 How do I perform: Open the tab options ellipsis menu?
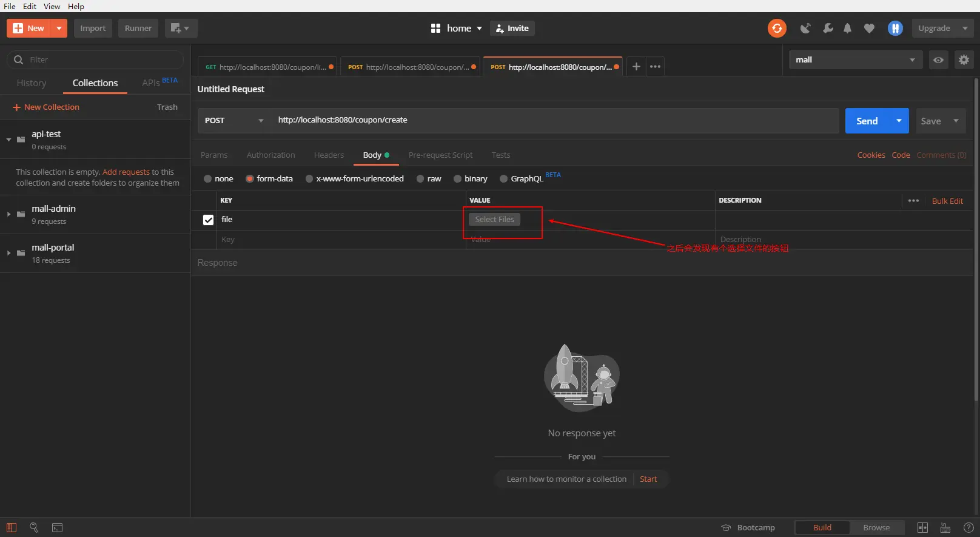pos(655,66)
